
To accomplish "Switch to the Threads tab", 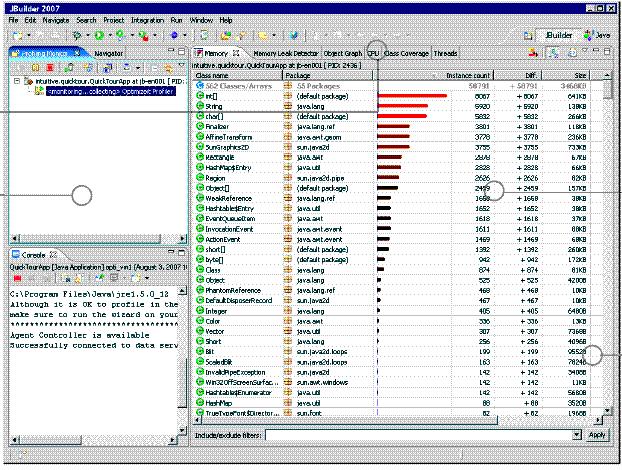I will point(445,53).
